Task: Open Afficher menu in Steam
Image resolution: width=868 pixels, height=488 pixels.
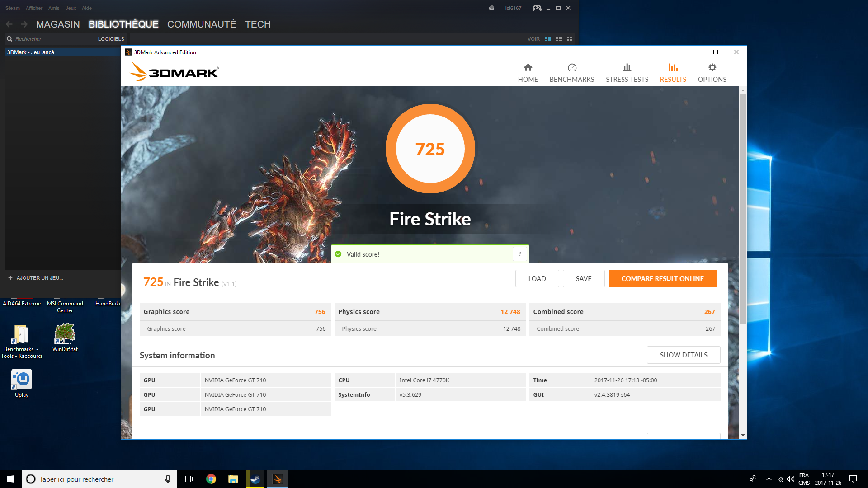Action: click(x=34, y=8)
